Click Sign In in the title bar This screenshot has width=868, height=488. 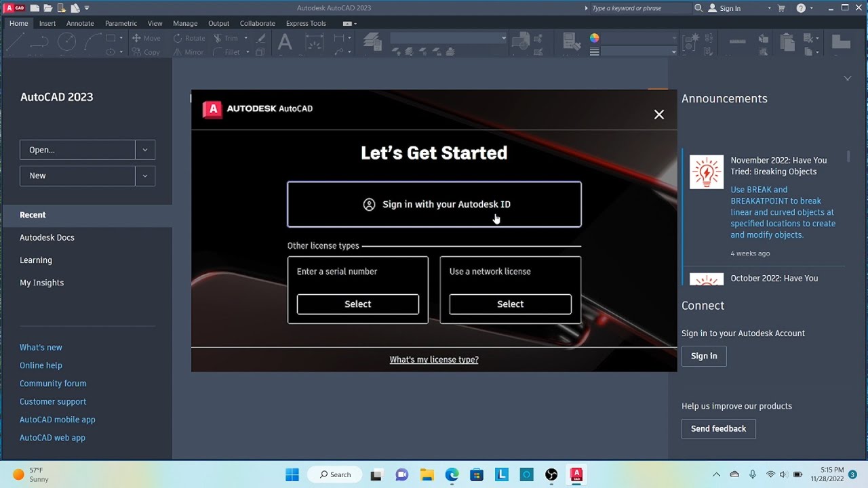(x=724, y=8)
